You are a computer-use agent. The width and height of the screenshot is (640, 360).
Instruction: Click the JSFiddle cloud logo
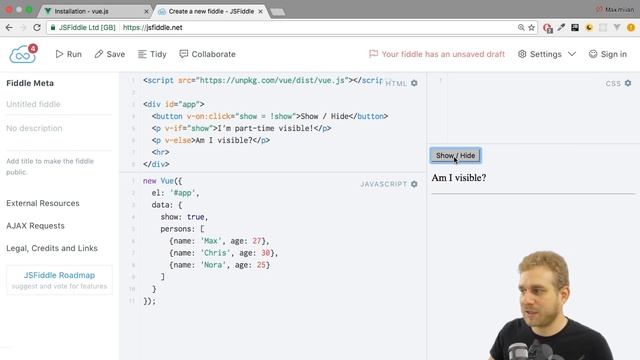[x=23, y=54]
